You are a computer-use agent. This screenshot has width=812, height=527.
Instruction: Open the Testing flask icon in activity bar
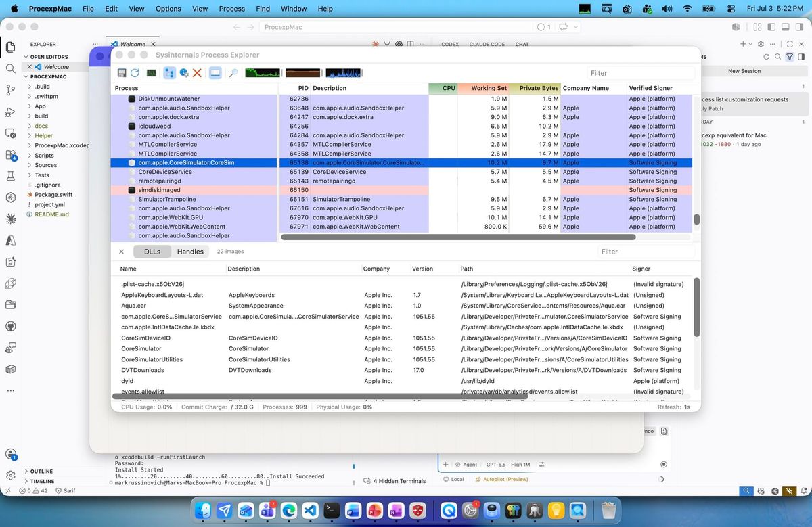[10, 177]
